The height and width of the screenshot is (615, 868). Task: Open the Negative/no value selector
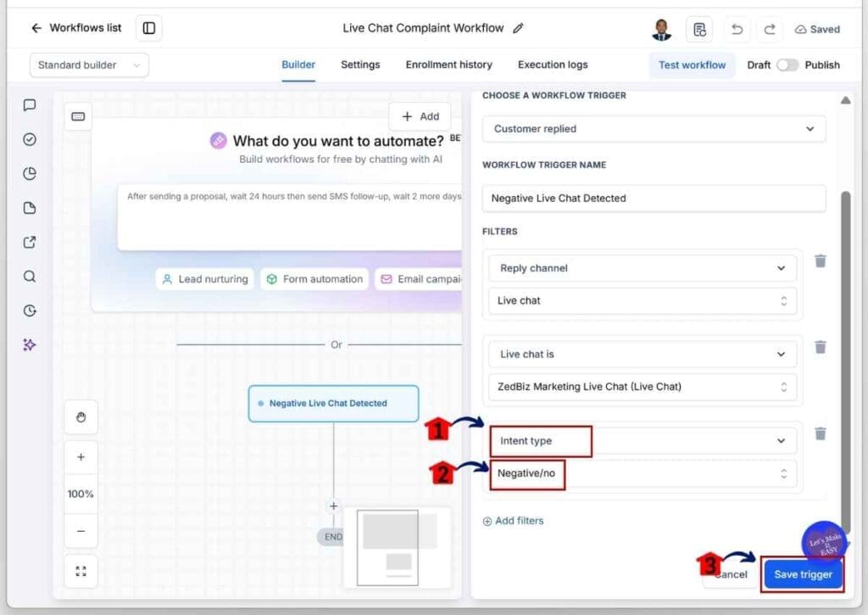pyautogui.click(x=643, y=473)
